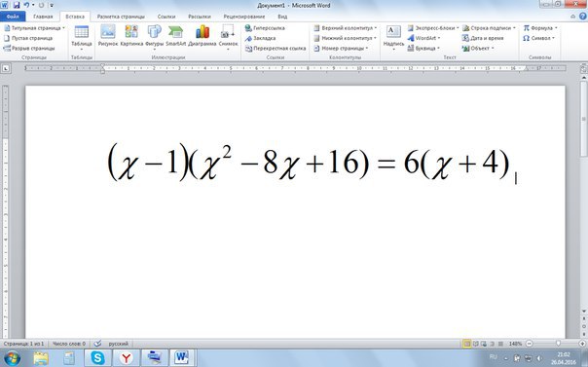Expand the Символ symbol dropdown
This screenshot has width=588, height=367.
pyautogui.click(x=538, y=38)
